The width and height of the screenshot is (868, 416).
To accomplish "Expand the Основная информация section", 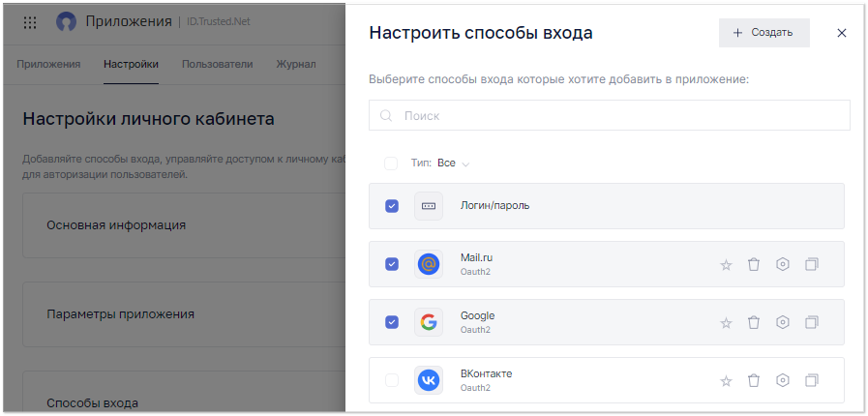I will tap(184, 225).
